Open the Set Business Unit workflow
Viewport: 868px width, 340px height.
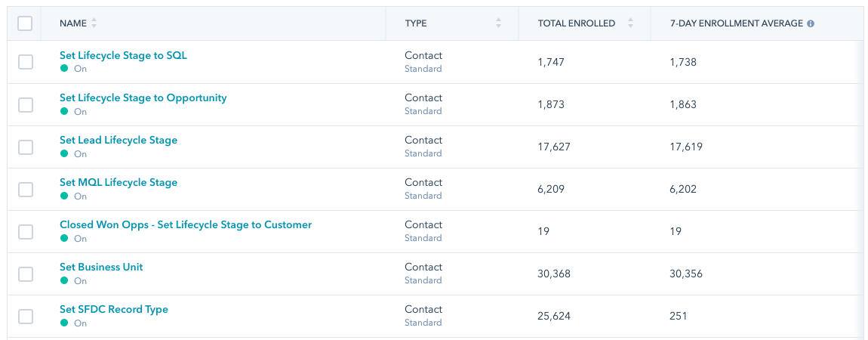(x=101, y=267)
